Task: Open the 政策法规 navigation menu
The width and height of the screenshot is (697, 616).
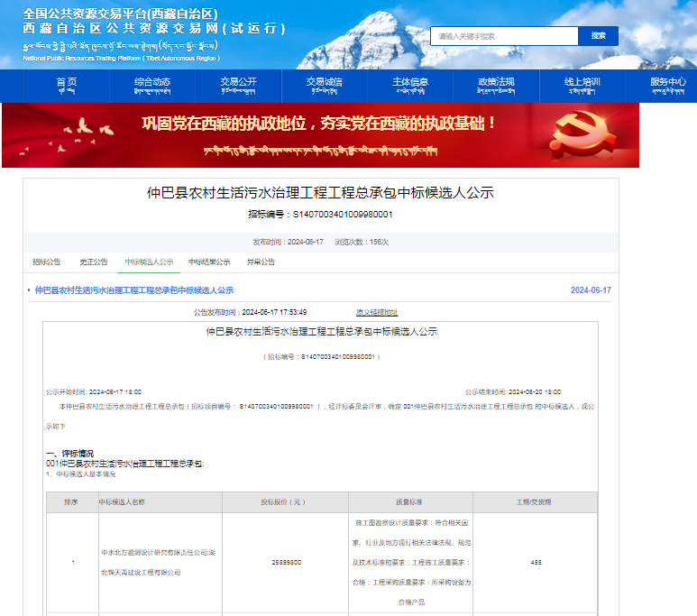Action: point(496,86)
